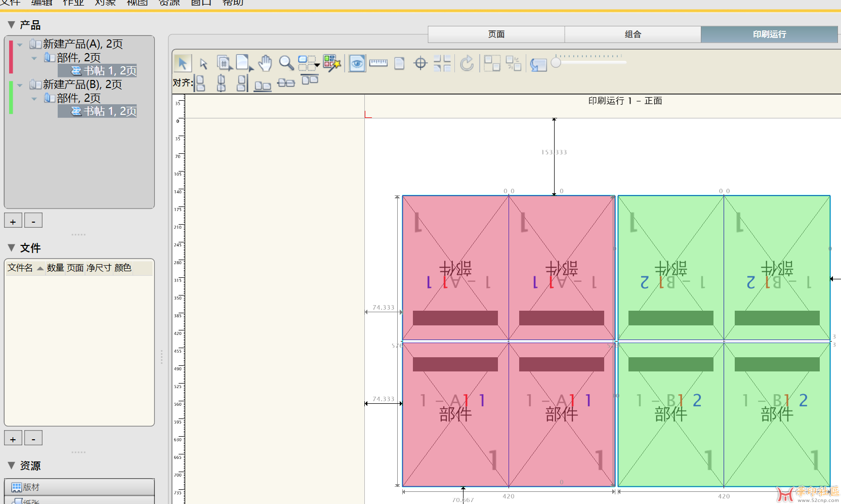Click product A red color bar
841x504 pixels.
[x=11, y=57]
